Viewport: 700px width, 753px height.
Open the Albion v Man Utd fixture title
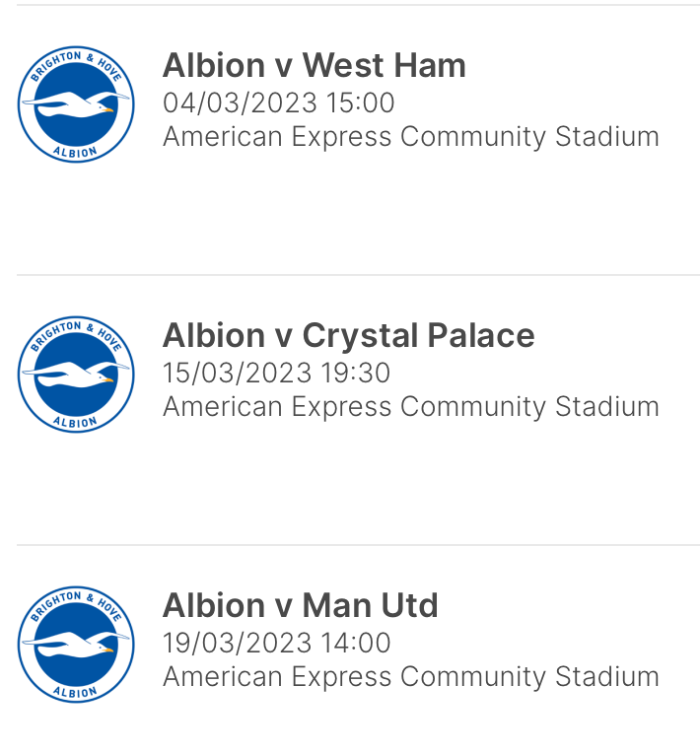pyautogui.click(x=301, y=605)
